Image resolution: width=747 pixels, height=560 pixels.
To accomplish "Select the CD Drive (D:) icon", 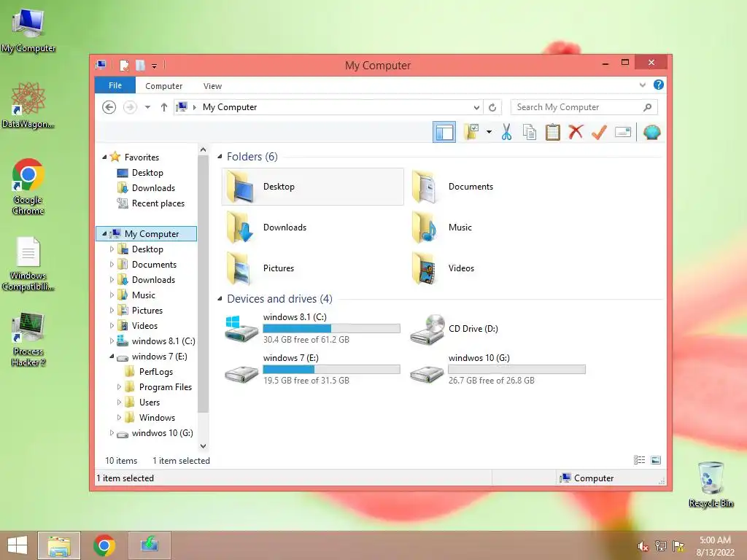I will point(427,329).
